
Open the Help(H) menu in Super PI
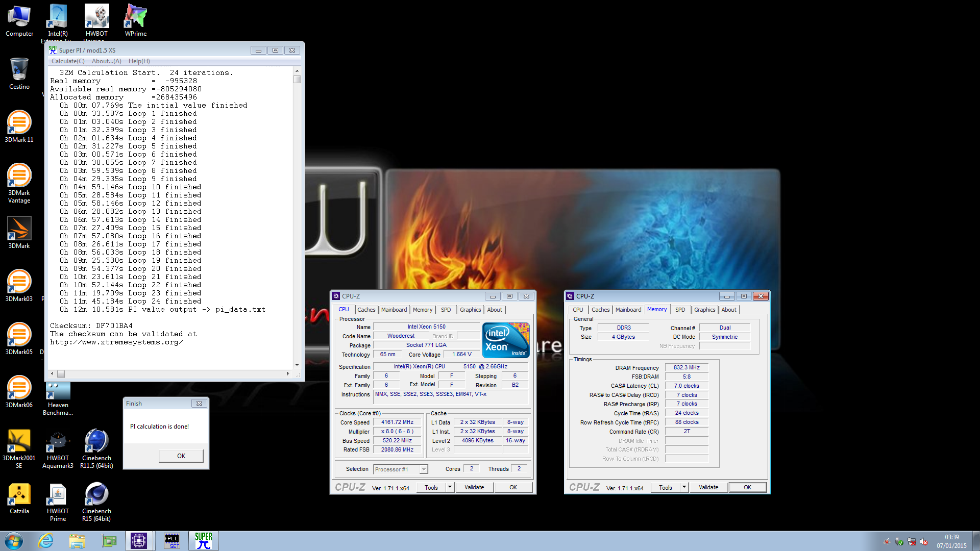tap(139, 61)
